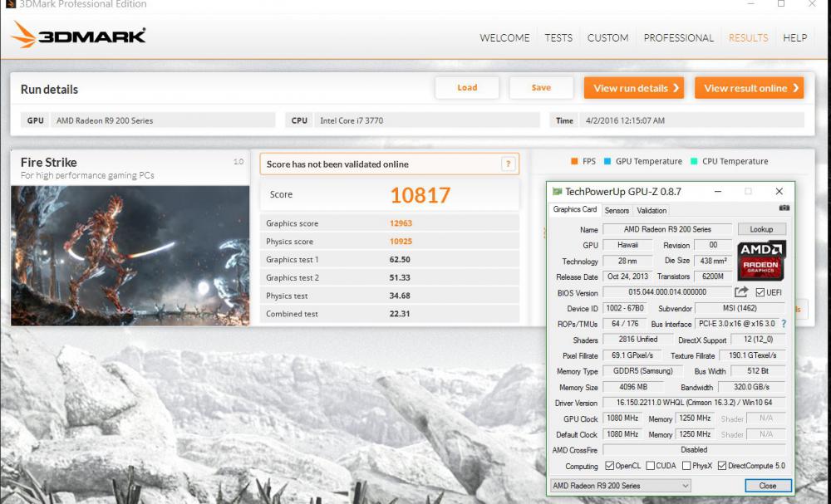Screen dimensions: 831x504
Task: Open the validation help question mark
Action: (x=509, y=164)
